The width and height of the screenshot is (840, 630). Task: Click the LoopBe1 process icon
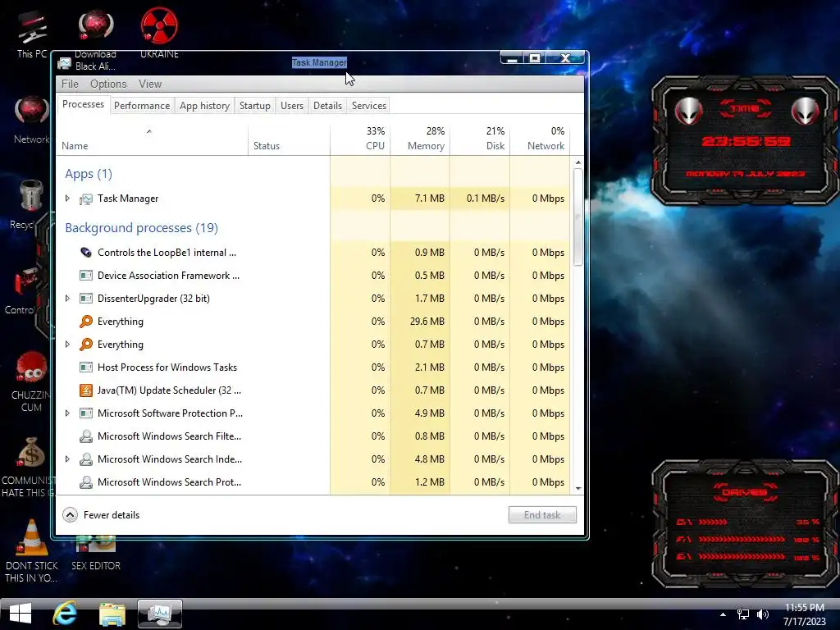point(85,253)
